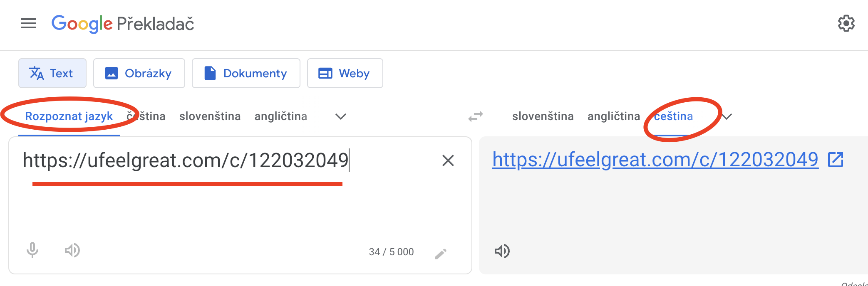Choose angličtina as source language

(x=281, y=116)
